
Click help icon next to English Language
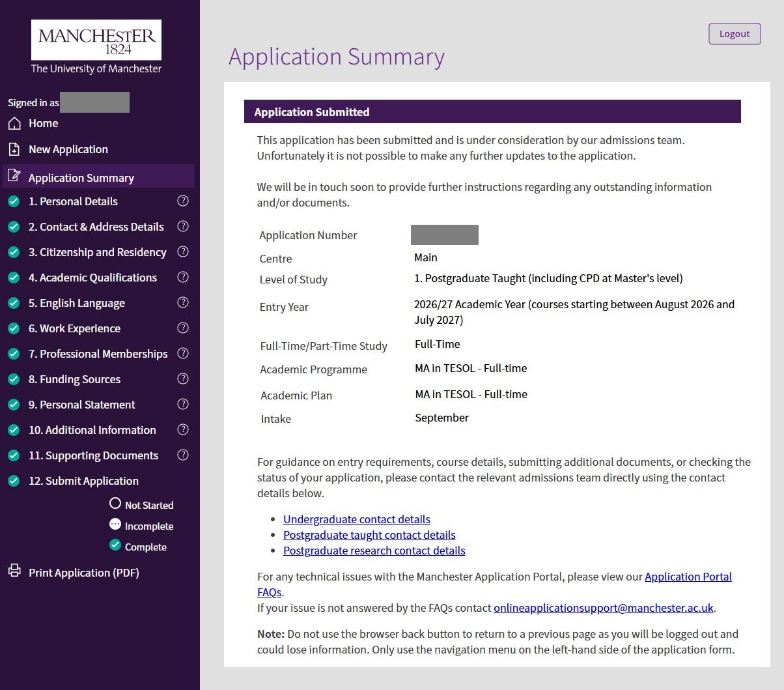[183, 302]
